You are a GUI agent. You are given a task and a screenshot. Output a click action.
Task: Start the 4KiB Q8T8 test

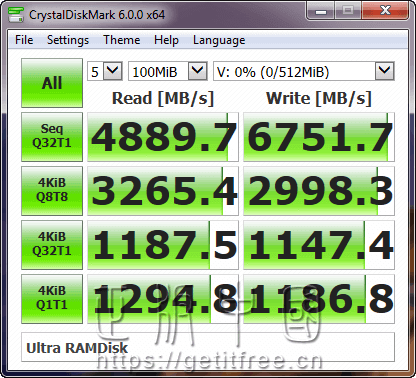pyautogui.click(x=52, y=191)
